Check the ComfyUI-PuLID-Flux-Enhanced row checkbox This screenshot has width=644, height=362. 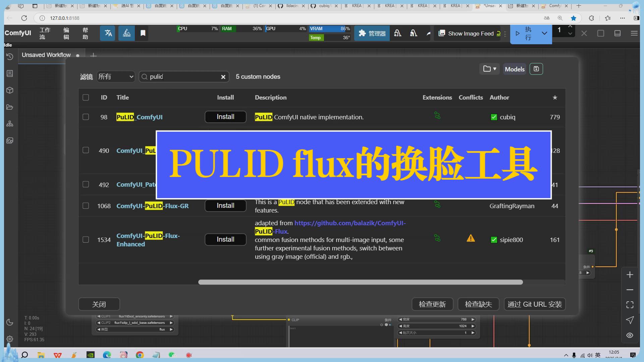tap(86, 240)
